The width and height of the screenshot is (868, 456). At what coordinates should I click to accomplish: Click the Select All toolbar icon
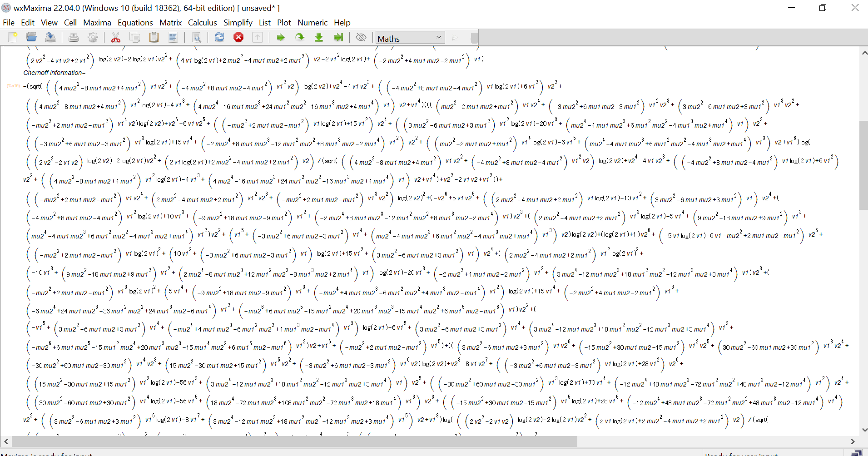173,37
